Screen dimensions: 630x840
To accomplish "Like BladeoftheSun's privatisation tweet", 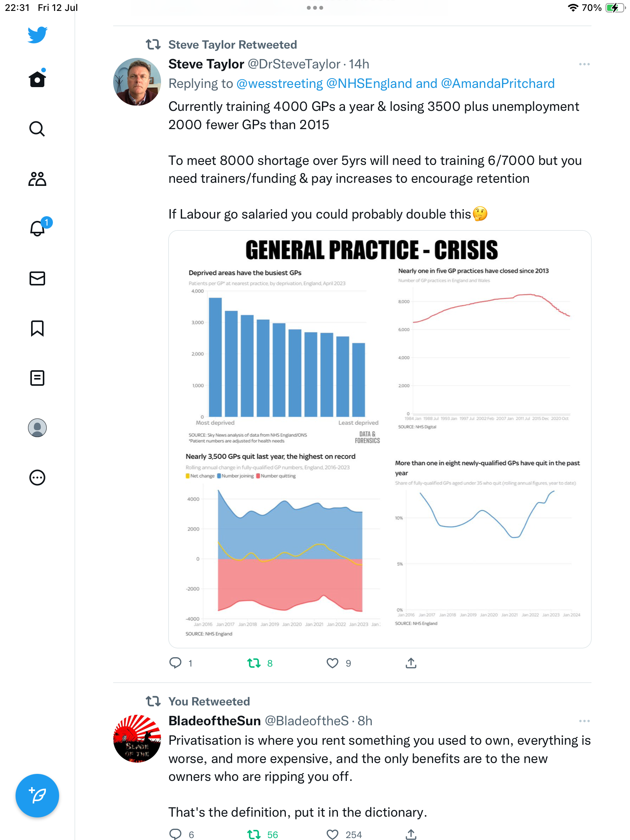I will click(332, 835).
